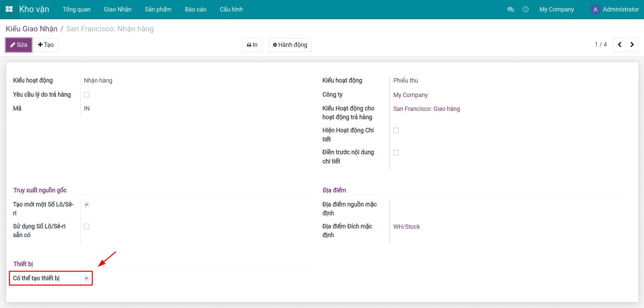644x308 pixels.
Task: Open the apps grid menu icon
Action: point(9,9)
